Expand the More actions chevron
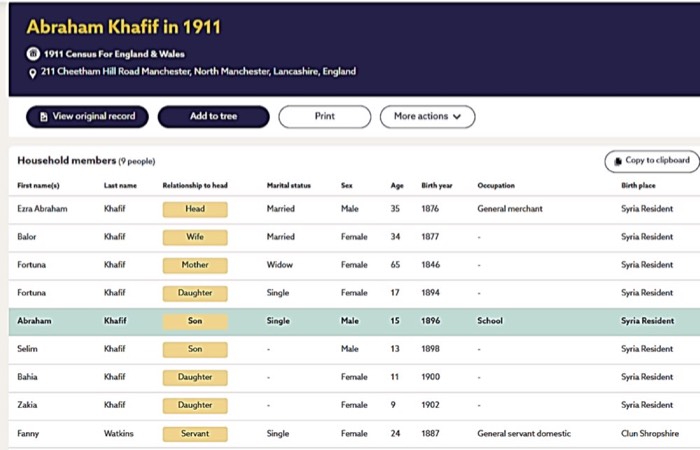Screen dimensions: 700x450 point(457,117)
